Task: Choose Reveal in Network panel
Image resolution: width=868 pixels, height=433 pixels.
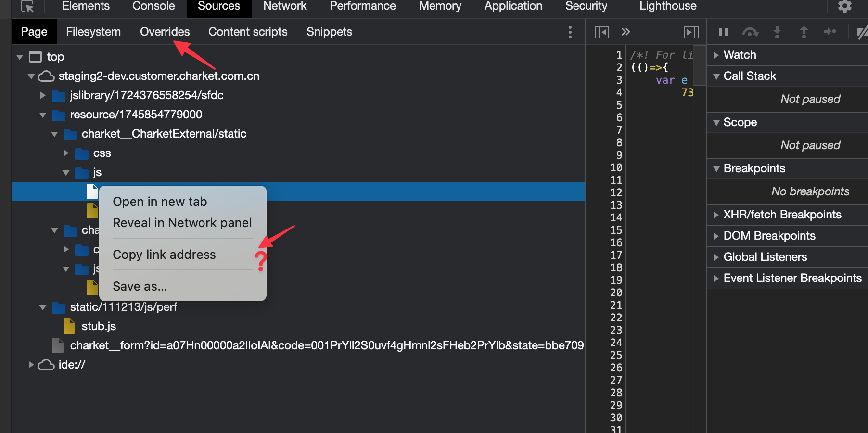Action: 183,223
